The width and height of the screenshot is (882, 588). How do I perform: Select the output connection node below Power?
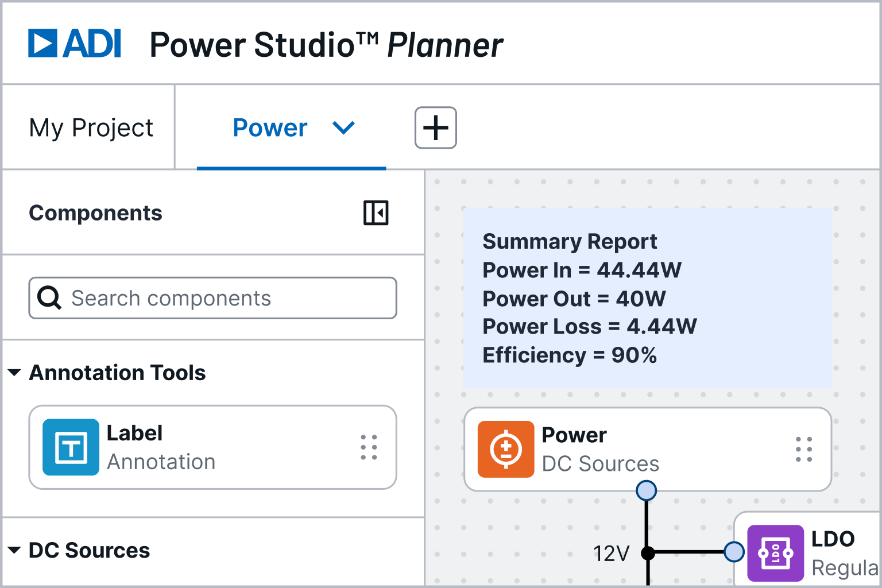pos(647,490)
